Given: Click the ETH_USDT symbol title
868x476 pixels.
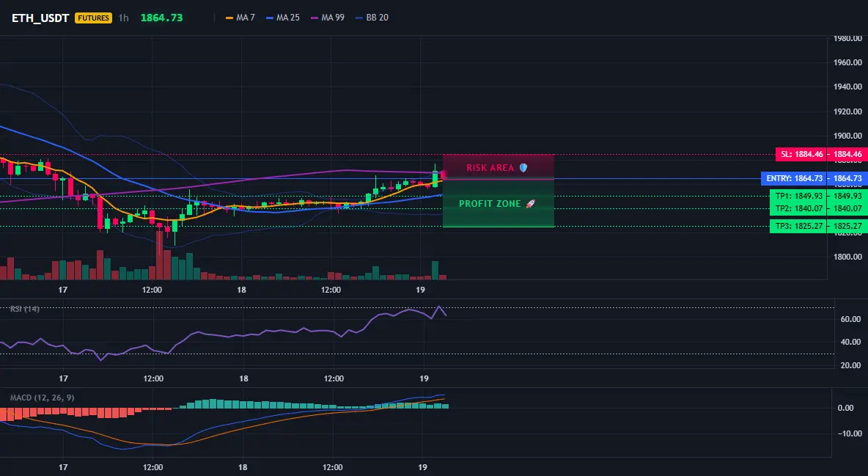Looking at the screenshot, I should 40,18.
